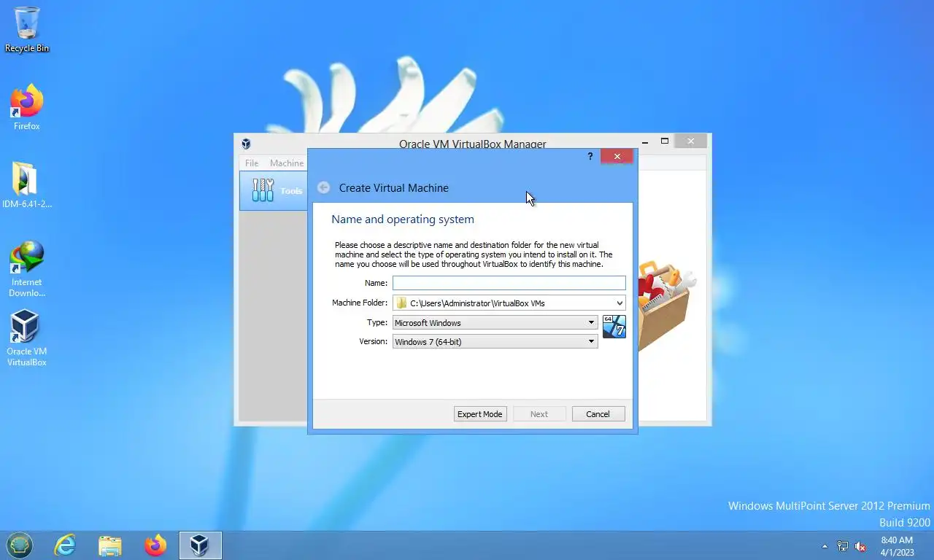The image size is (934, 560).
Task: Click the help question mark in the dialog
Action: tap(590, 156)
